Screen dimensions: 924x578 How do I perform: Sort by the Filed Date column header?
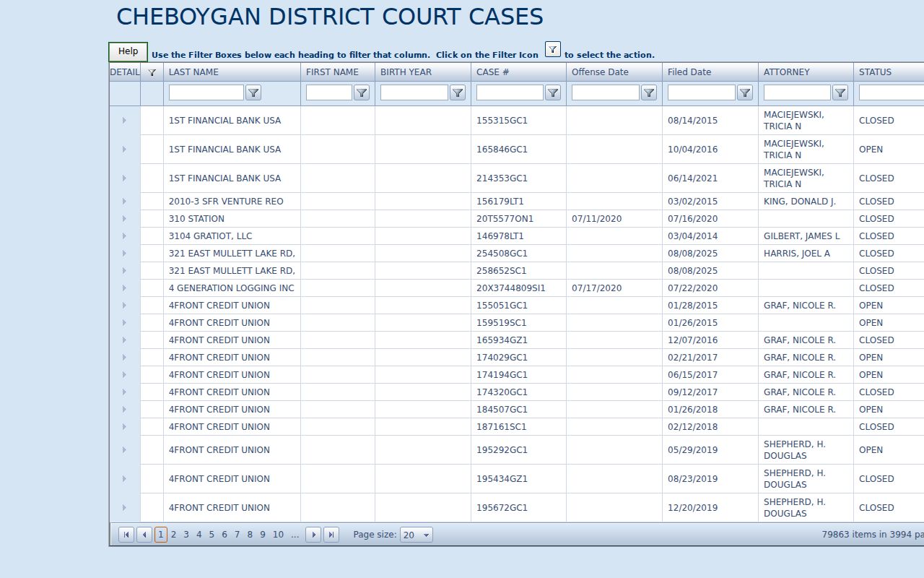tap(689, 72)
